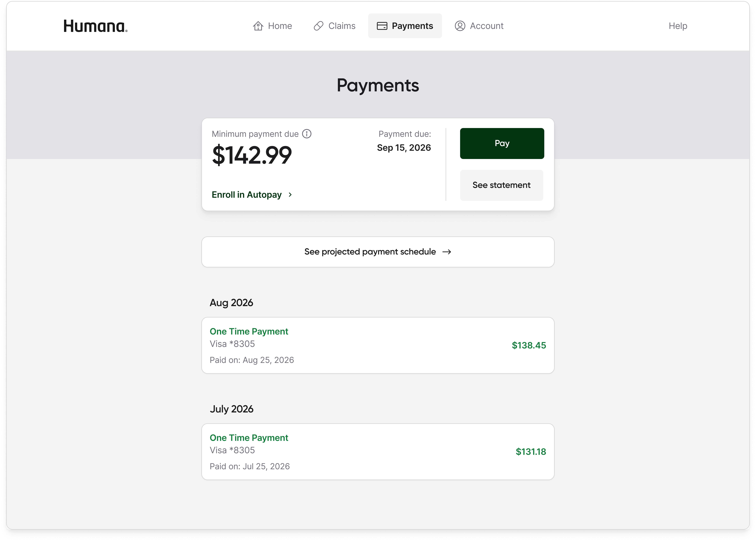Open Help
The height and width of the screenshot is (541, 756).
(x=678, y=26)
